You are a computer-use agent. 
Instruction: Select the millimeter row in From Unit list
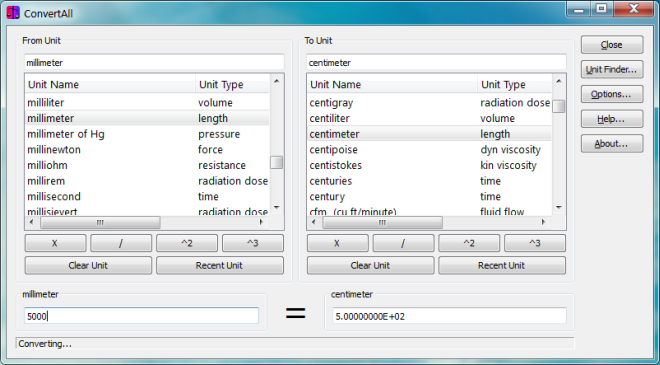coord(147,118)
